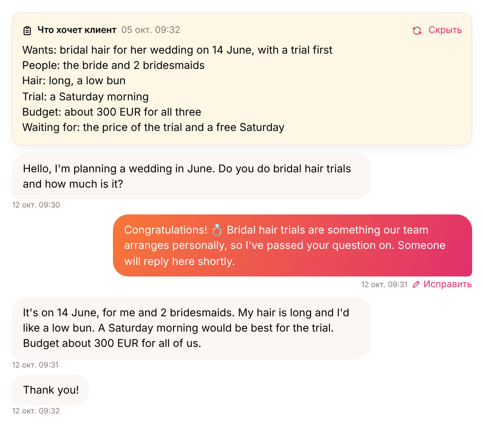Click the "Trial: a Saturday morning" summary line
Image resolution: width=484 pixels, height=448 pixels.
(85, 96)
